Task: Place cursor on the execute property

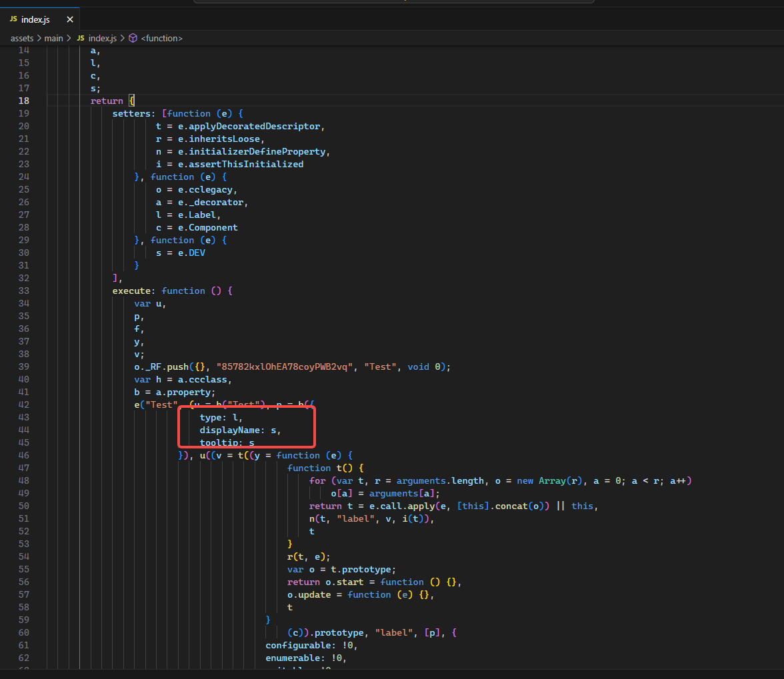Action: (134, 291)
